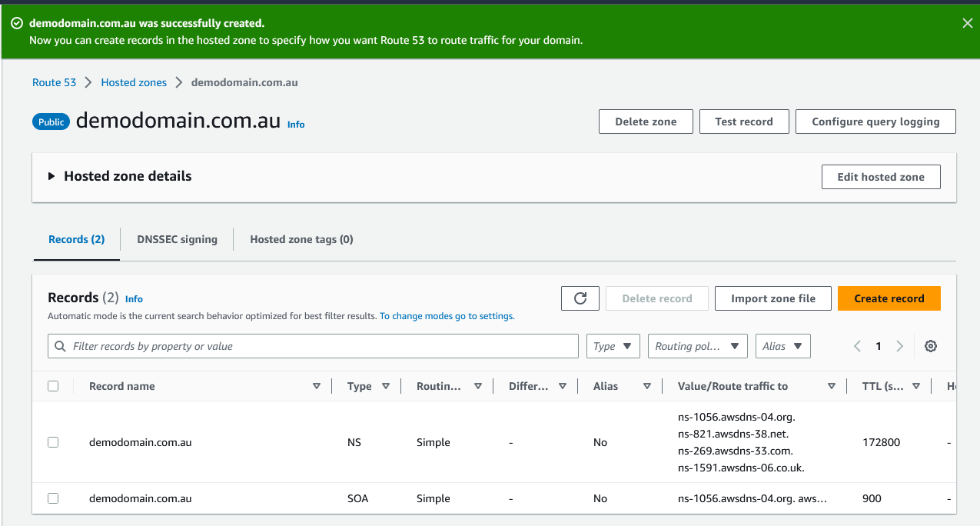The image size is (980, 526).
Task: Click the search magnifier in the filter bar
Action: click(60, 346)
